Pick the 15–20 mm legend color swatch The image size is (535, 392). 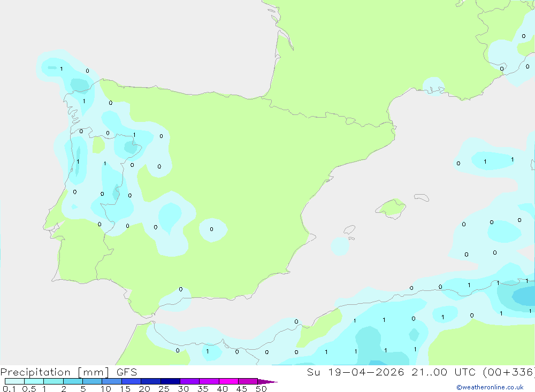click(132, 381)
